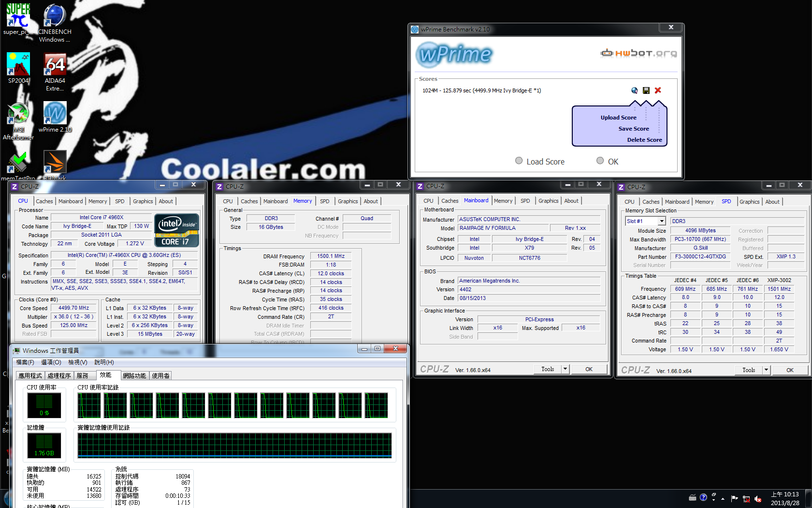This screenshot has height=508, width=812.
Task: Click the Intel Core i7 logo badge
Action: point(176,230)
